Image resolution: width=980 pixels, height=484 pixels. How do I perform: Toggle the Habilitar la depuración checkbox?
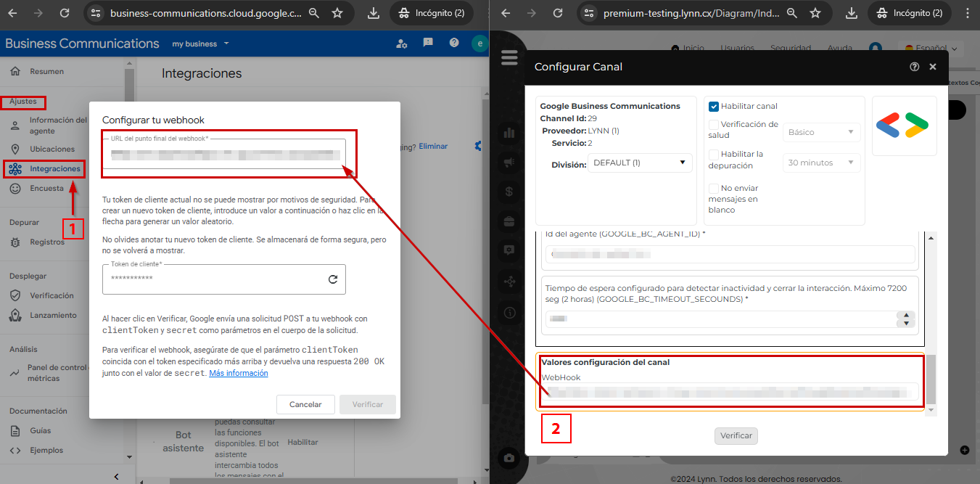tap(714, 155)
